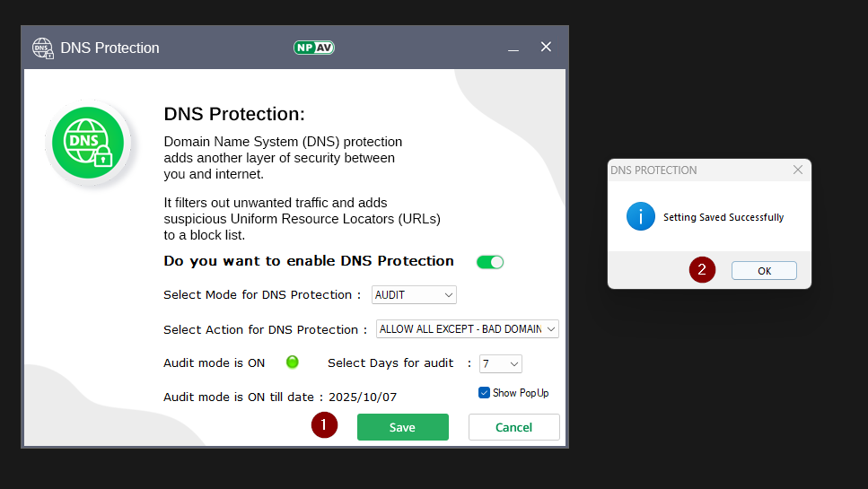868x489 pixels.
Task: Open the Select Mode dropdown showing AUDIT
Action: coord(415,294)
